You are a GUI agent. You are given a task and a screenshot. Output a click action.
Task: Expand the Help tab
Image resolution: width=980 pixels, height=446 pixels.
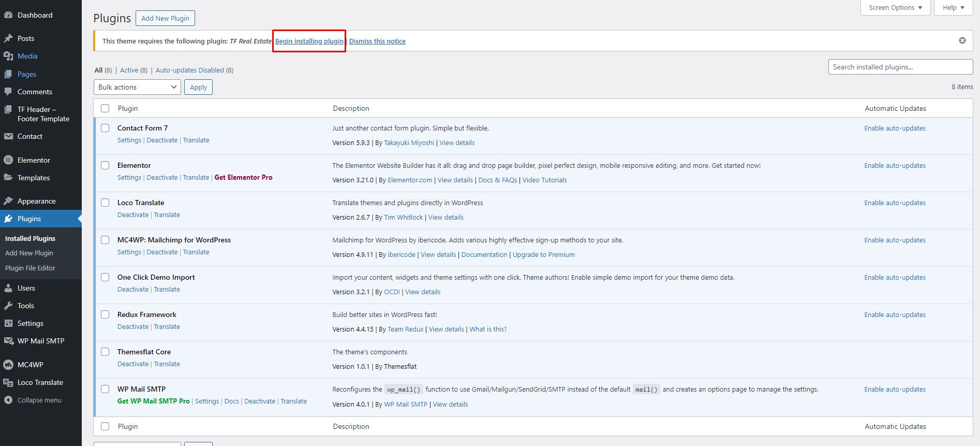953,8
